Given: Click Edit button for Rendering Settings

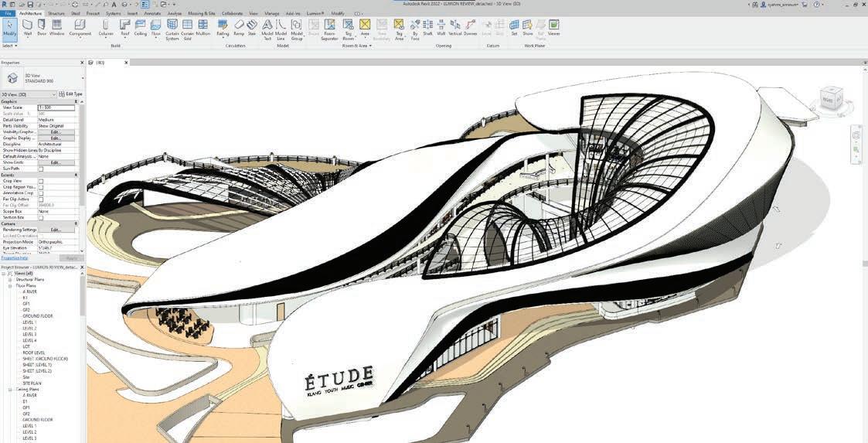Looking at the screenshot, I should (x=56, y=230).
